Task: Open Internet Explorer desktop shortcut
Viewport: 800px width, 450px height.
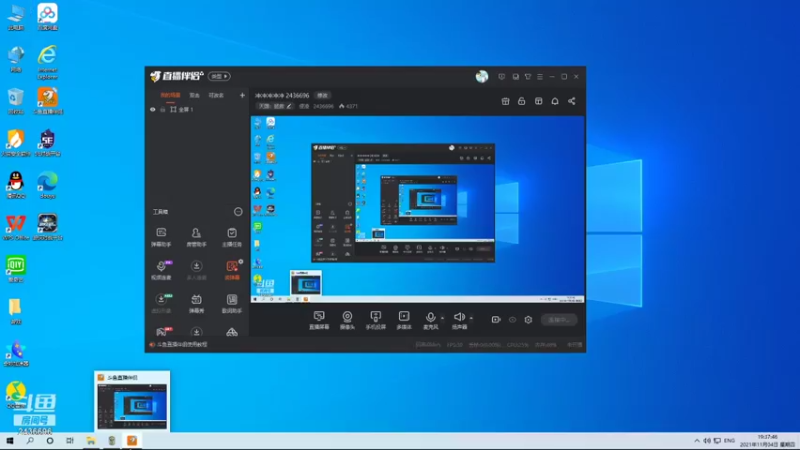Action: 47,62
